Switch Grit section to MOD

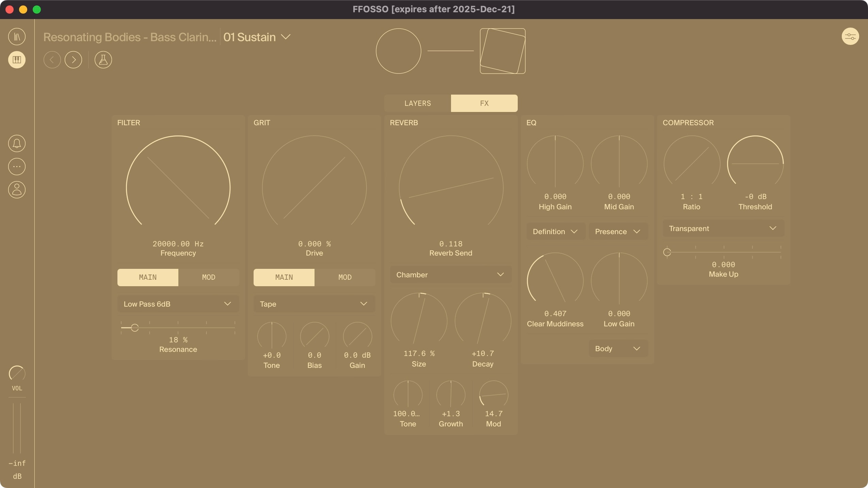tap(345, 277)
